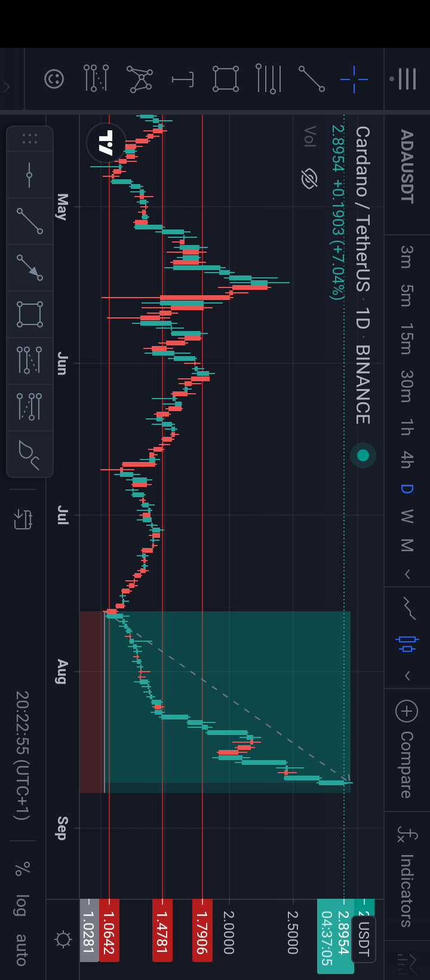
Task: Pick the trend line in floating toolbar
Action: click(30, 221)
